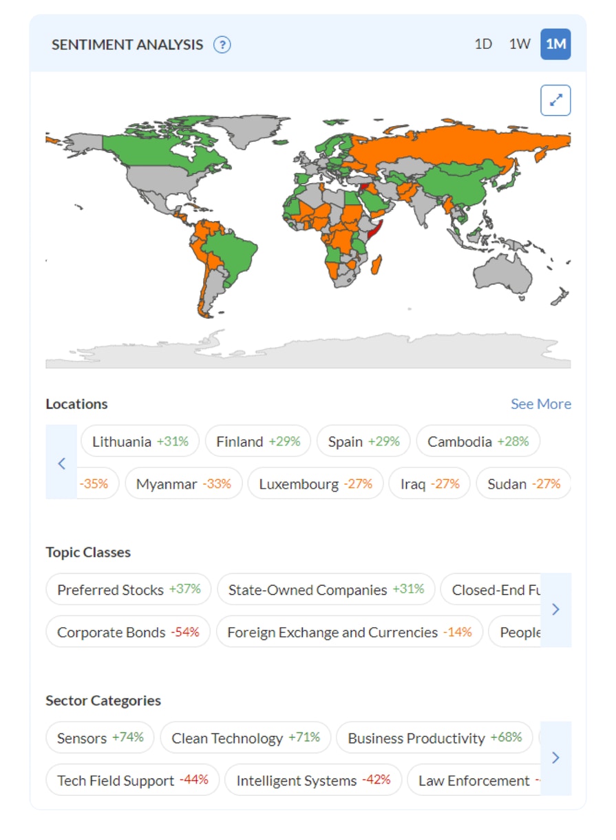The width and height of the screenshot is (616, 840).
Task: Select the Lithuania location chip
Action: (x=140, y=441)
